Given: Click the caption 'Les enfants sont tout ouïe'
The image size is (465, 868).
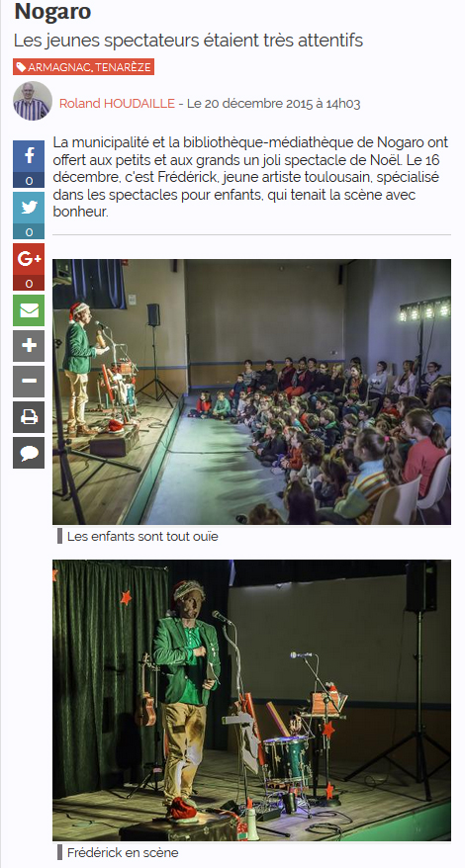Looking at the screenshot, I should click(142, 537).
